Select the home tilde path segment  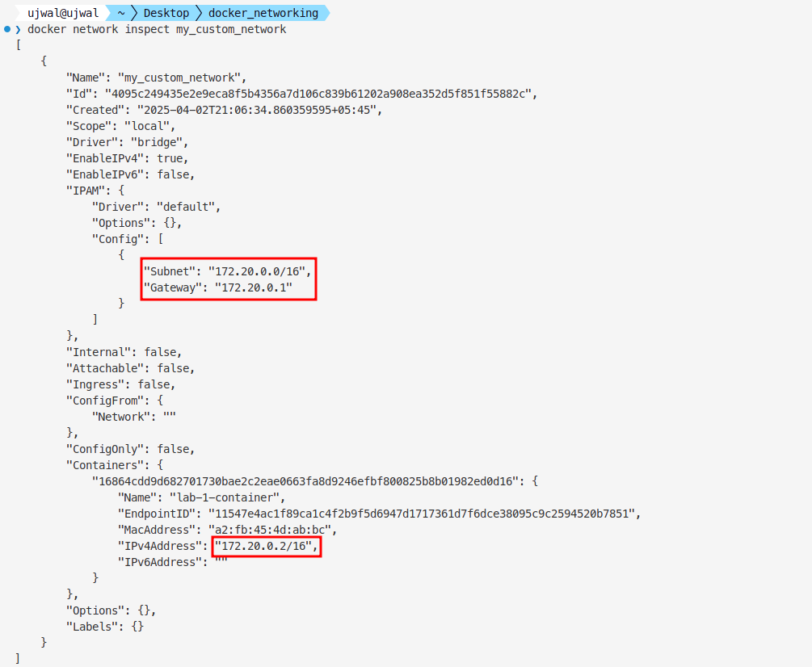coord(120,13)
